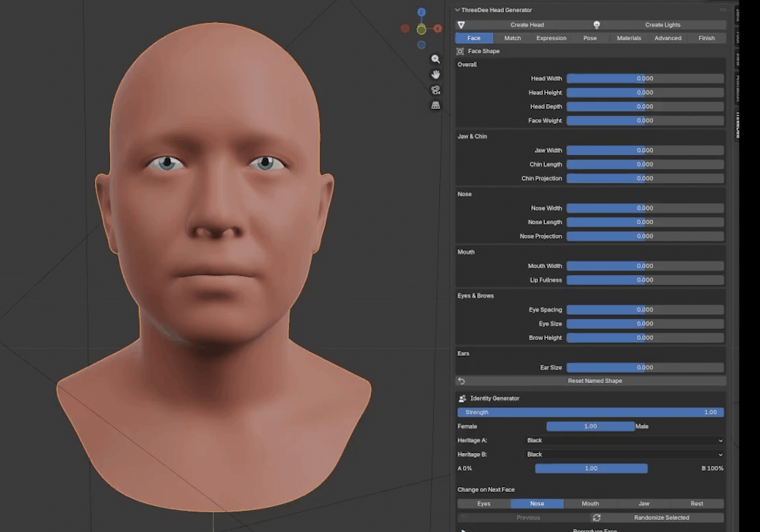Click the Previous face button
The image size is (760, 532).
point(524,518)
